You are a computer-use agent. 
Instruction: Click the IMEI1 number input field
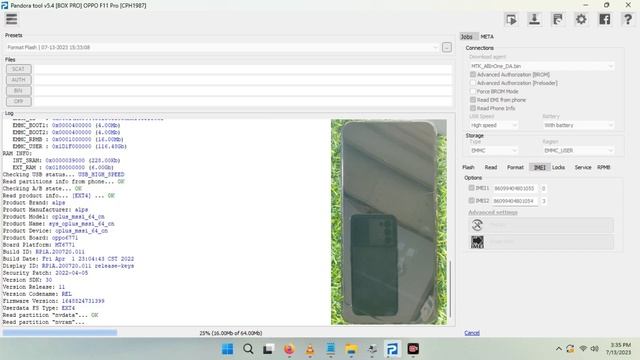click(x=515, y=188)
